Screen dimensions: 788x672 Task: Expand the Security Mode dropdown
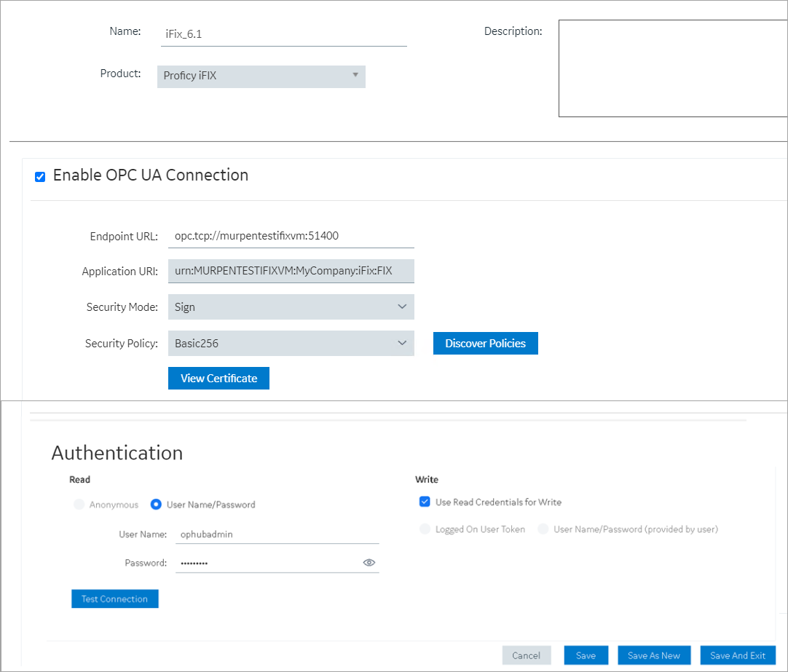click(291, 307)
